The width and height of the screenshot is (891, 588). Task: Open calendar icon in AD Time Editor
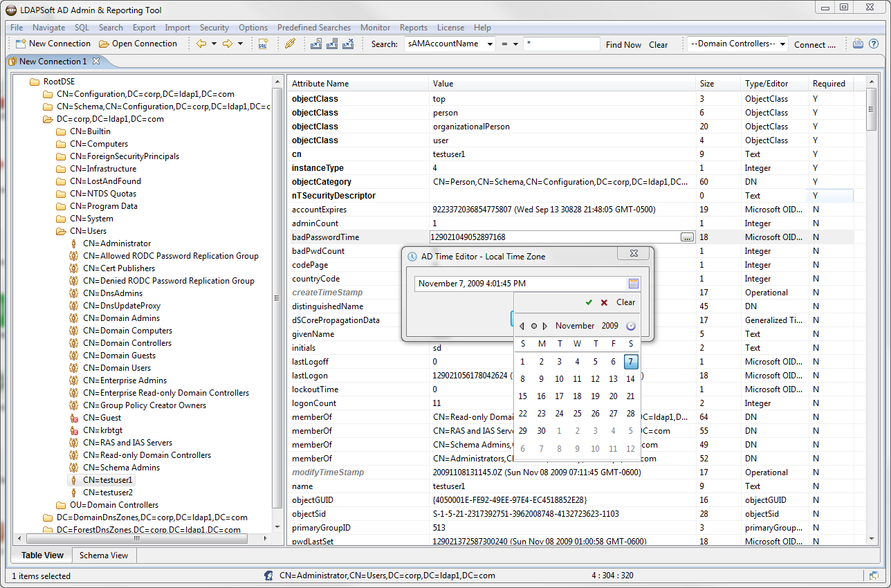(634, 284)
